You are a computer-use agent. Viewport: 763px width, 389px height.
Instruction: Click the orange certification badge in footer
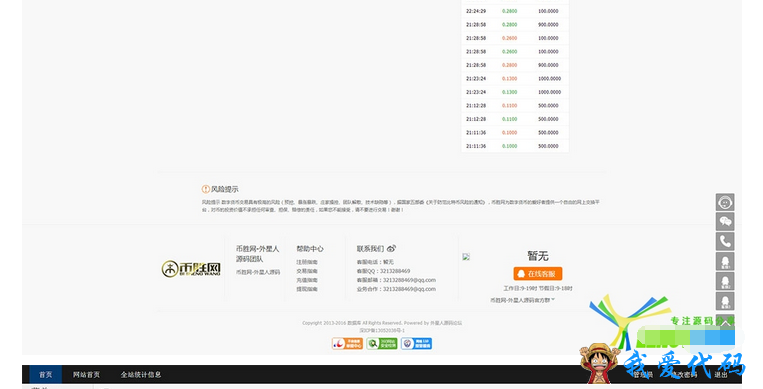(x=347, y=343)
